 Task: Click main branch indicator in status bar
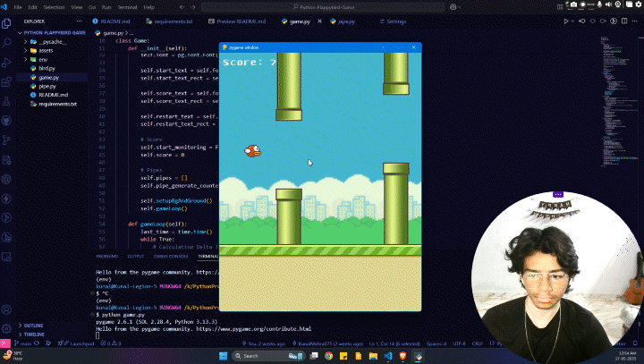pos(23,343)
